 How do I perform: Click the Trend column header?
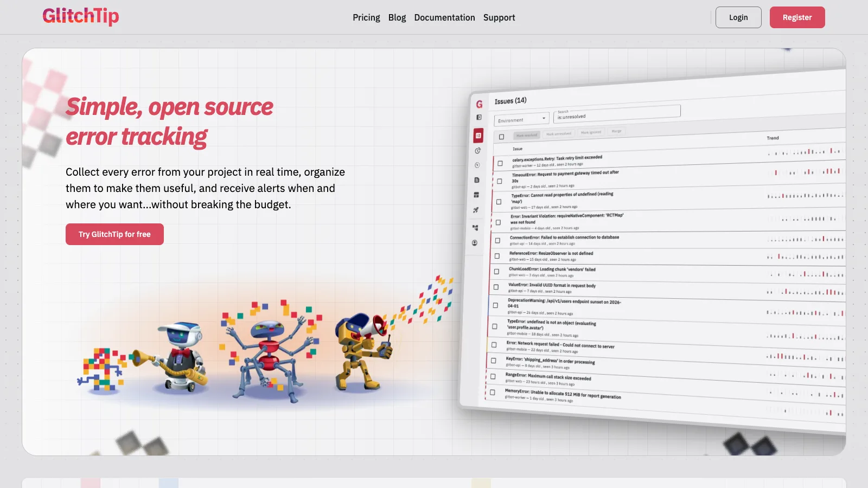pyautogui.click(x=773, y=138)
